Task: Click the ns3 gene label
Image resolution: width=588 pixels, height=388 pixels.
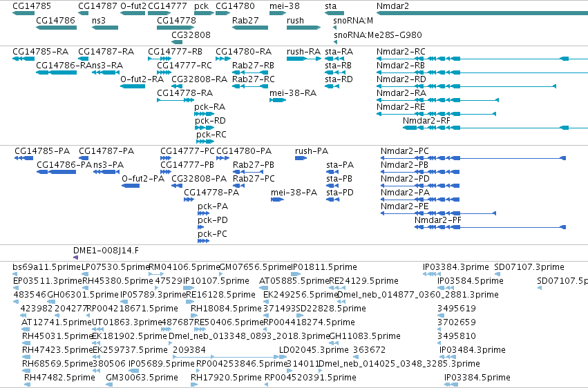Action: [99, 21]
